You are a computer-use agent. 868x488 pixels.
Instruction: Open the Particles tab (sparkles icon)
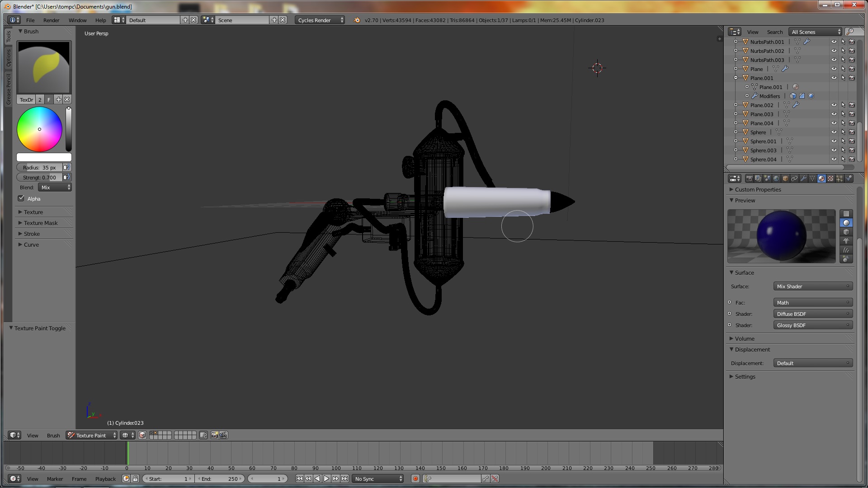click(x=840, y=178)
